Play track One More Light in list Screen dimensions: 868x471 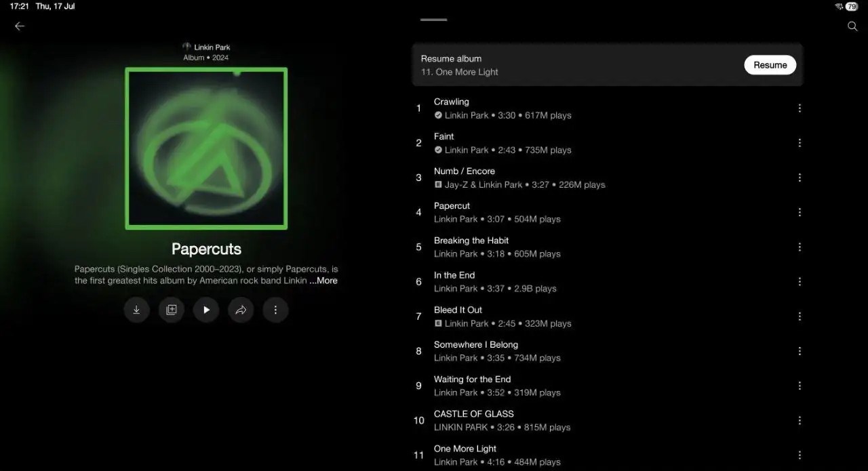click(607, 455)
